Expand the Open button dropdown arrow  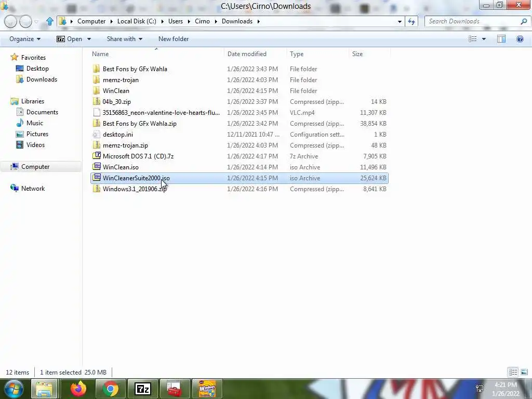click(x=89, y=39)
